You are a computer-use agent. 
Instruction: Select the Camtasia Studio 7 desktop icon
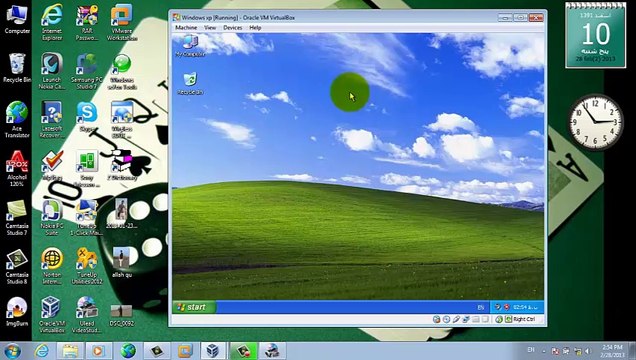click(x=17, y=218)
